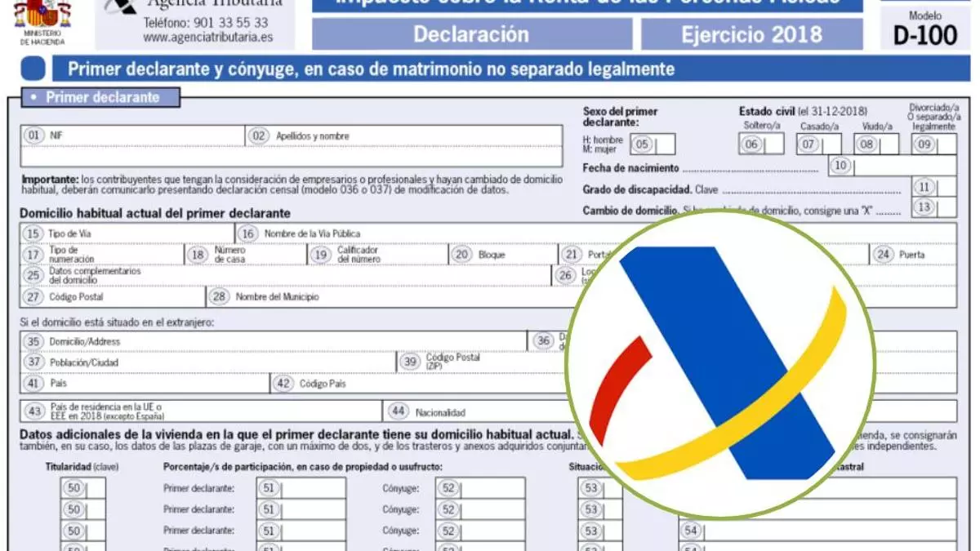Viewport: 980px width, 551px height.
Task: Click the Código Postal field 27
Action: coord(122,297)
